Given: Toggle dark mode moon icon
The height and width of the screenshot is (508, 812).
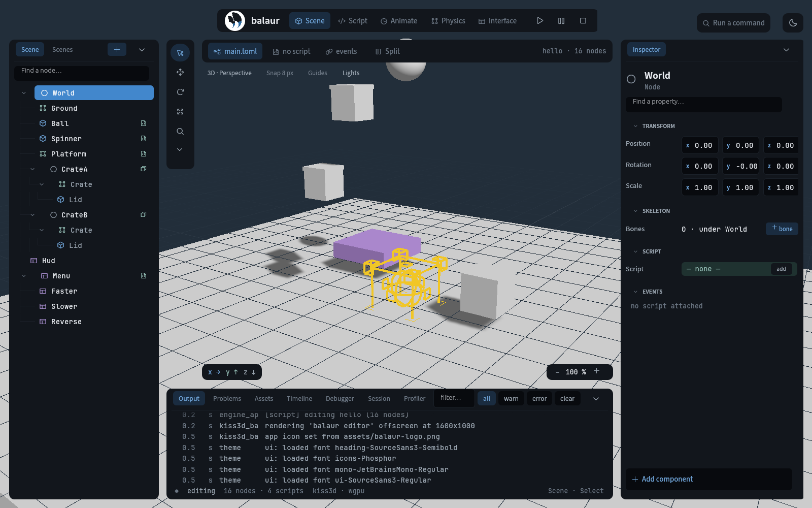Looking at the screenshot, I should coord(793,23).
